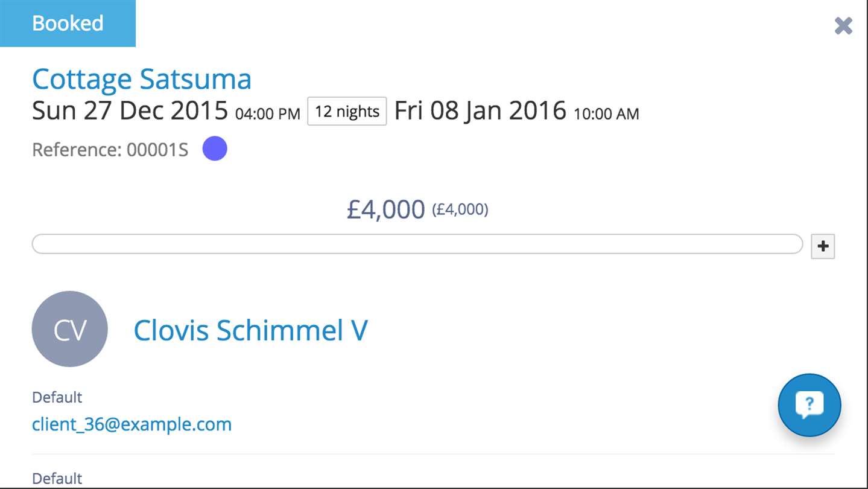This screenshot has width=868, height=489.
Task: Click the 10:00 AM check-out time
Action: tap(606, 113)
